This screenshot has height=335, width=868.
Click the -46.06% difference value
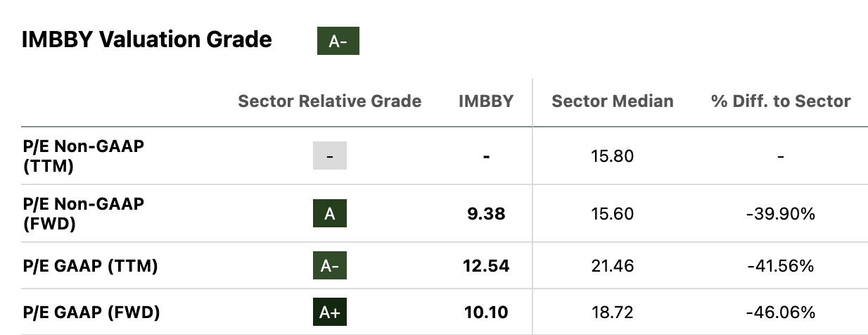pyautogui.click(x=781, y=312)
